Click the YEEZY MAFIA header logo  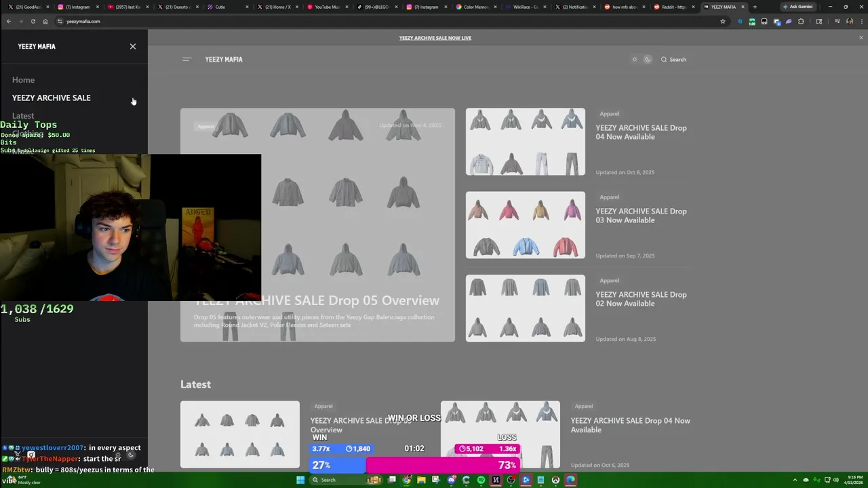pyautogui.click(x=224, y=59)
